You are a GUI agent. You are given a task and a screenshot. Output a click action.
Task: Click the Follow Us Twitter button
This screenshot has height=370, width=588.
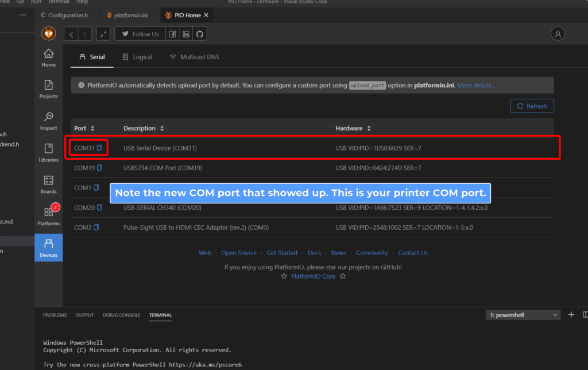click(x=140, y=34)
